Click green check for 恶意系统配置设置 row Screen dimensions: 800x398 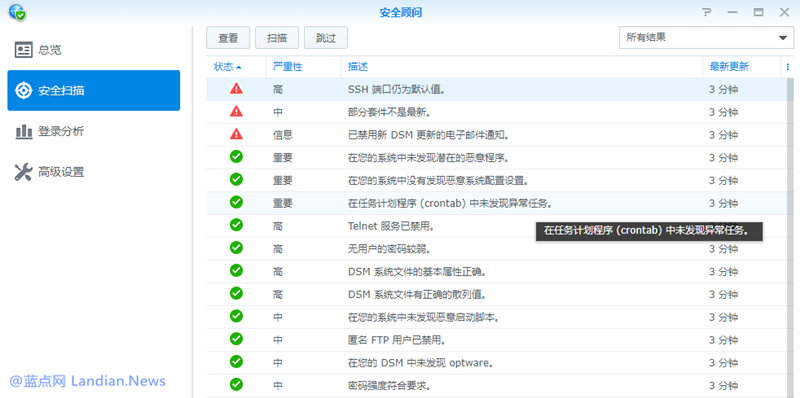[236, 180]
